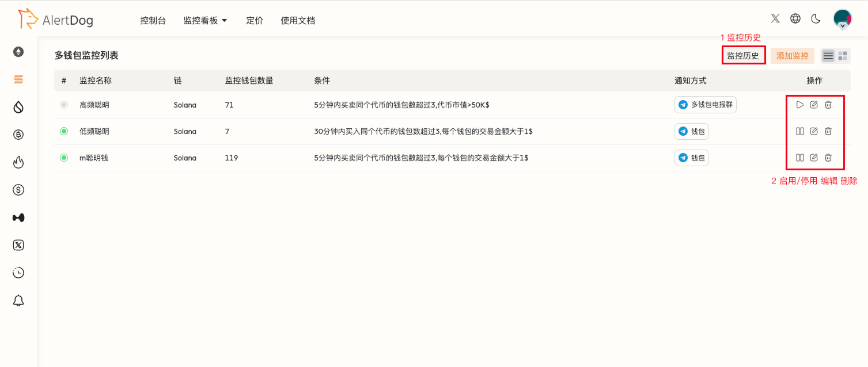Open the 多钱包电报群 Telegram notification tag
This screenshot has width=868, height=367.
click(705, 105)
